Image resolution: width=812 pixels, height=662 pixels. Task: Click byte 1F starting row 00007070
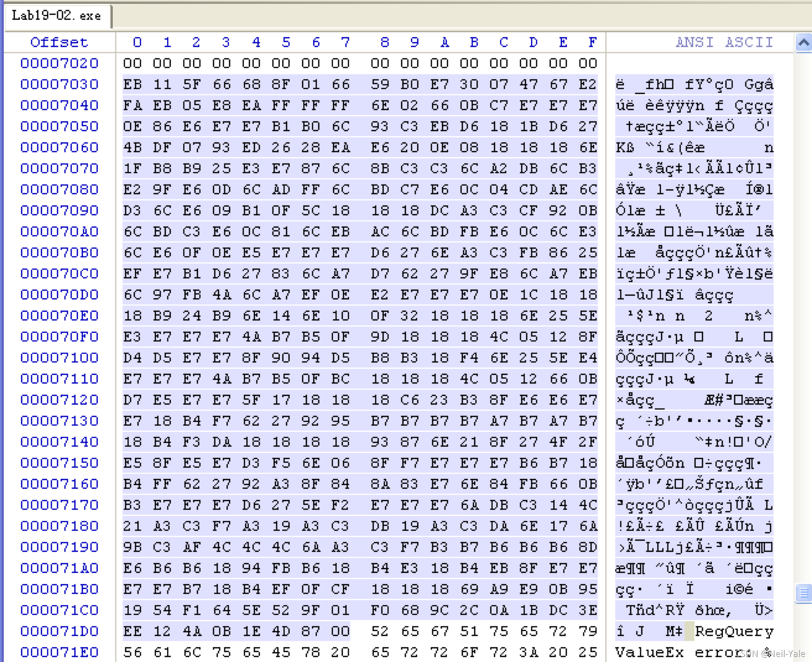[x=132, y=169]
